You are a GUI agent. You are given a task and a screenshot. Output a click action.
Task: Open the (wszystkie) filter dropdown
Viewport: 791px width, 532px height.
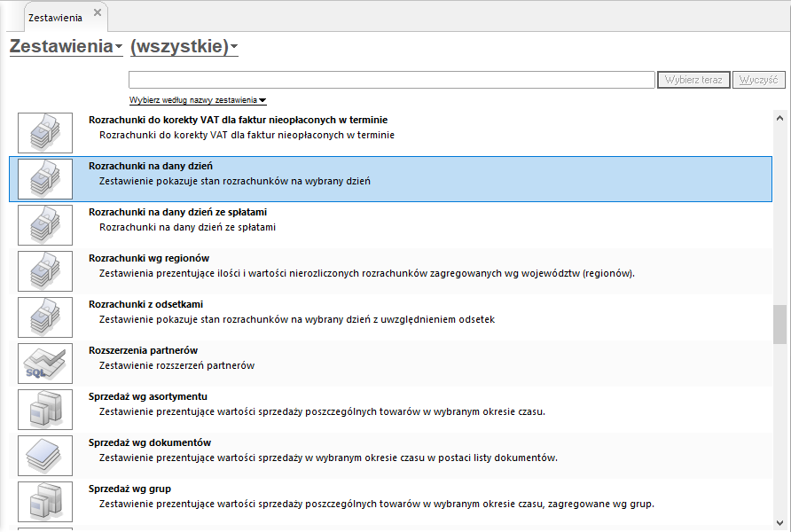point(184,46)
